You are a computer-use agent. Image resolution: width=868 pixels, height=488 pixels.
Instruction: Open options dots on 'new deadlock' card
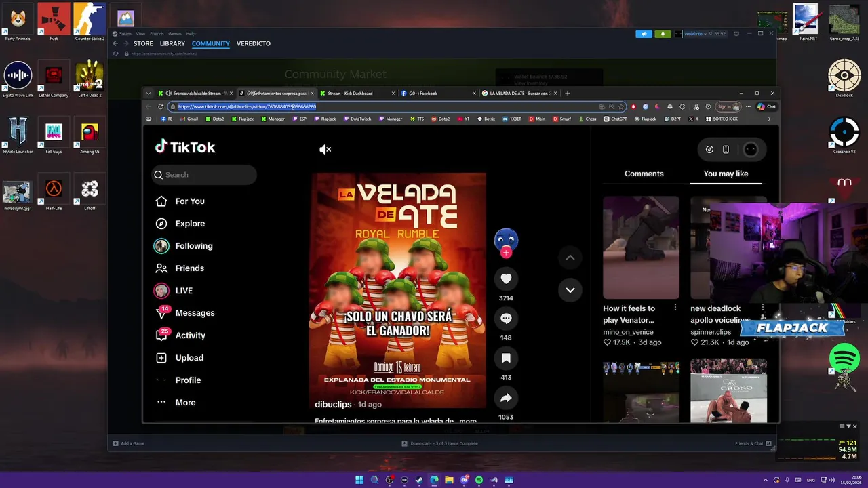[763, 308]
